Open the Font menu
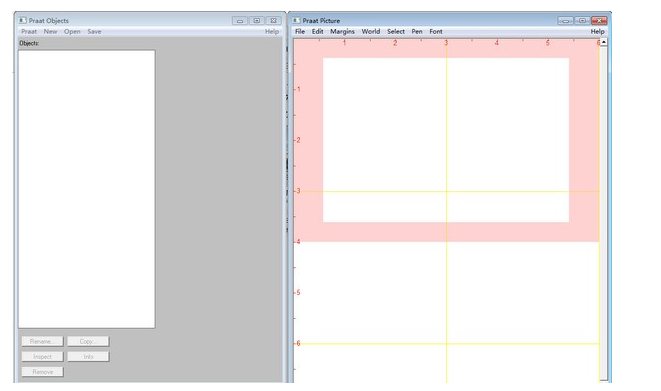Viewport: 661px width, 391px height. [436, 32]
